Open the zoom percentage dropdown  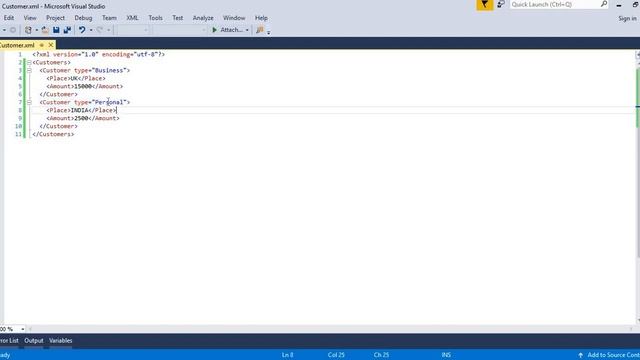click(x=22, y=329)
